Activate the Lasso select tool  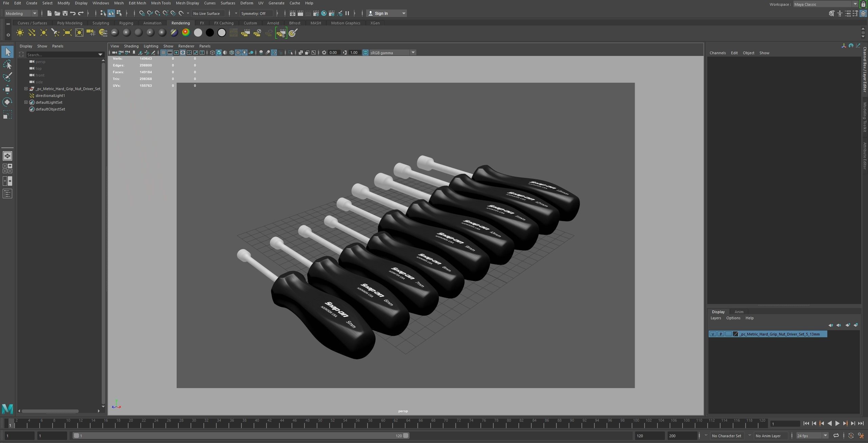[x=7, y=64]
